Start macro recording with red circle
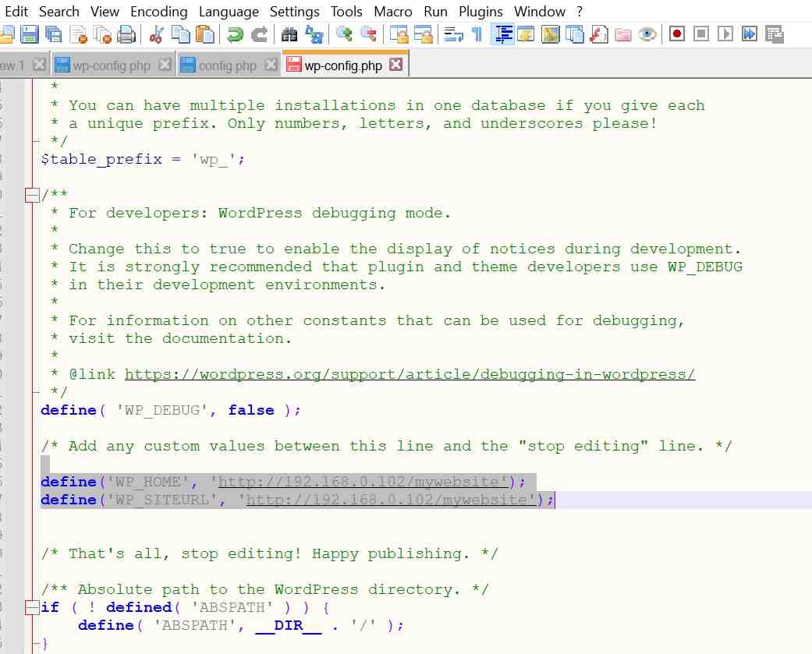 (x=676, y=34)
